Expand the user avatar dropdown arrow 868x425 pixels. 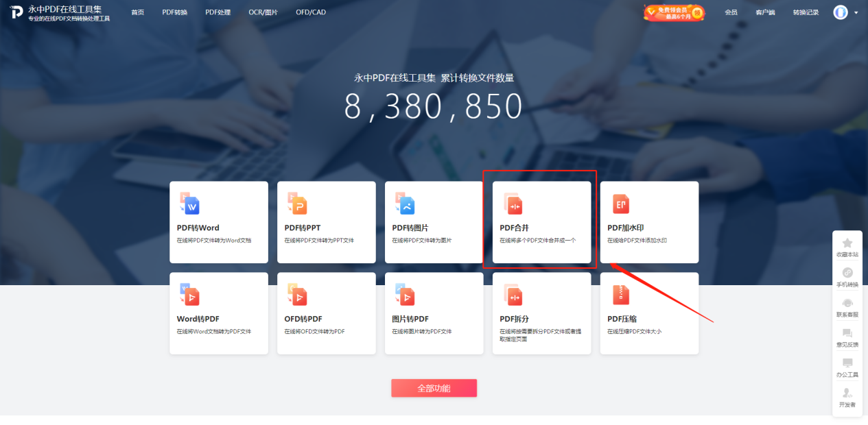(856, 12)
